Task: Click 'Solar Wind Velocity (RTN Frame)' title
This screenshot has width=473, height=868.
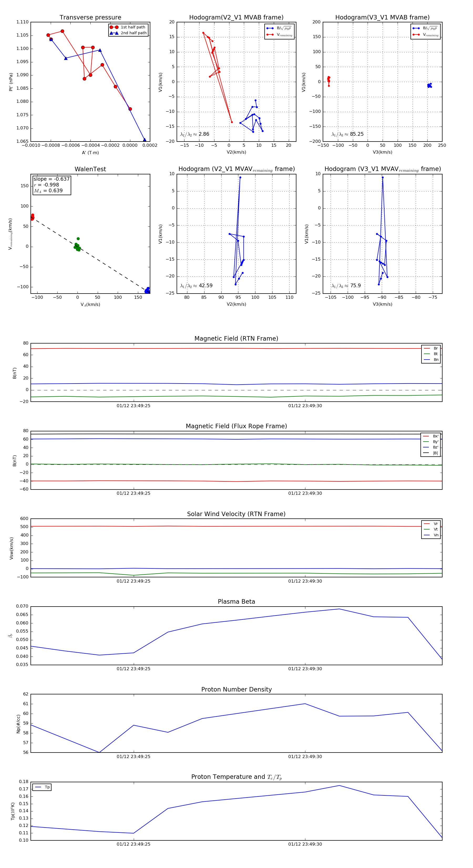Action: pos(236,514)
